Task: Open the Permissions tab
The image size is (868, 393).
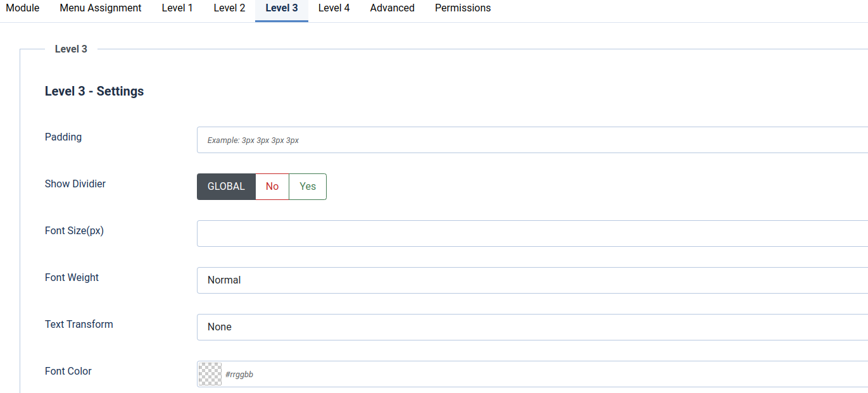Action: [x=463, y=8]
